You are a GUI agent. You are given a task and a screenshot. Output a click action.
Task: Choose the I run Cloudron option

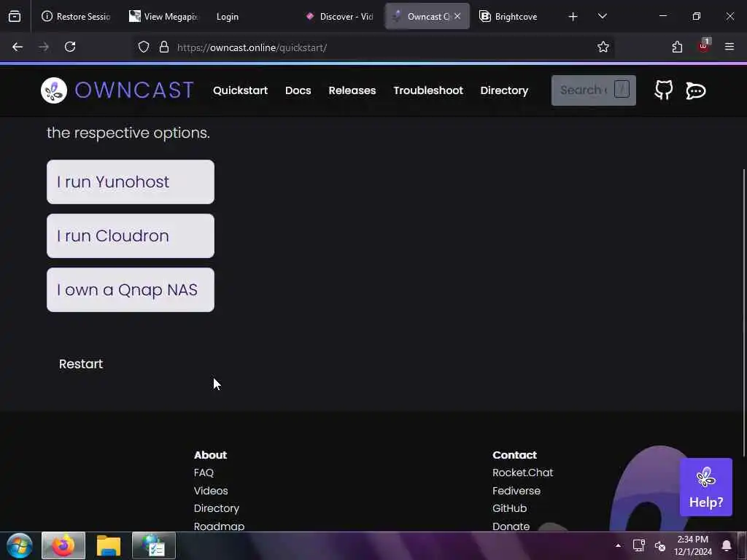pyautogui.click(x=131, y=236)
